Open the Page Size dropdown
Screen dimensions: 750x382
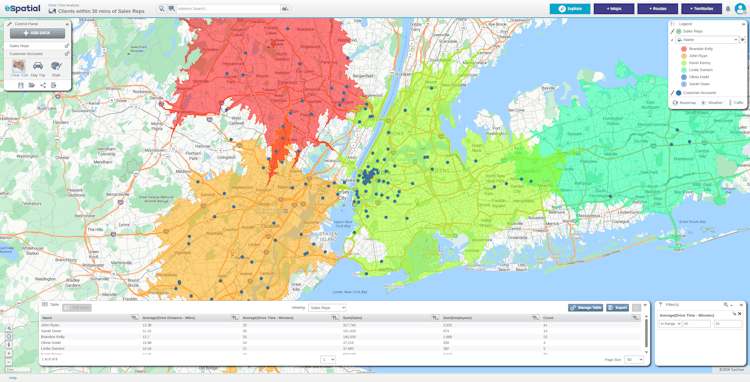tap(634, 360)
